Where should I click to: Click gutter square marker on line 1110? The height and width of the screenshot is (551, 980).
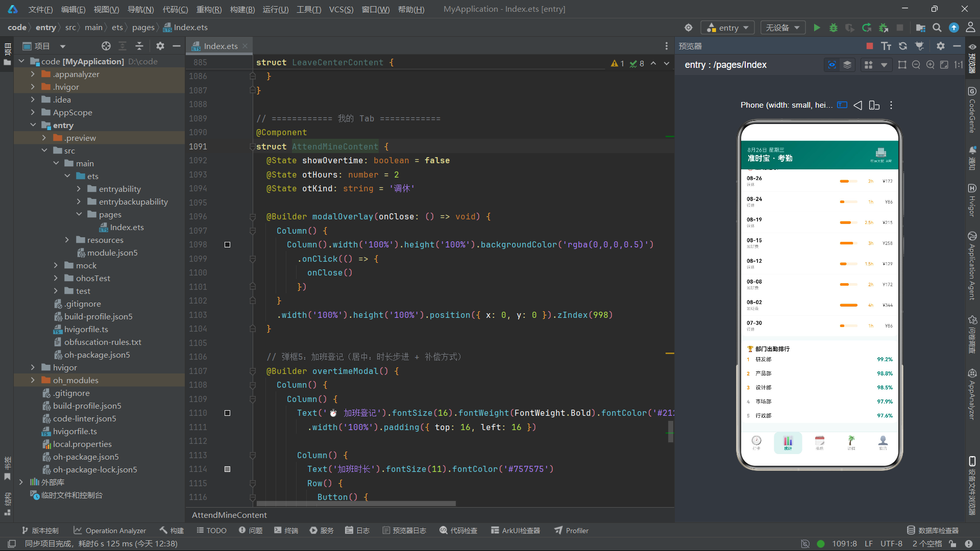(x=228, y=413)
